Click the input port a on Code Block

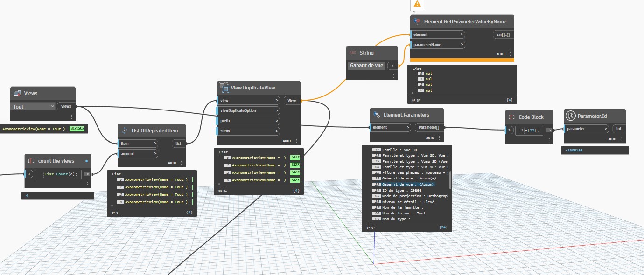click(509, 130)
